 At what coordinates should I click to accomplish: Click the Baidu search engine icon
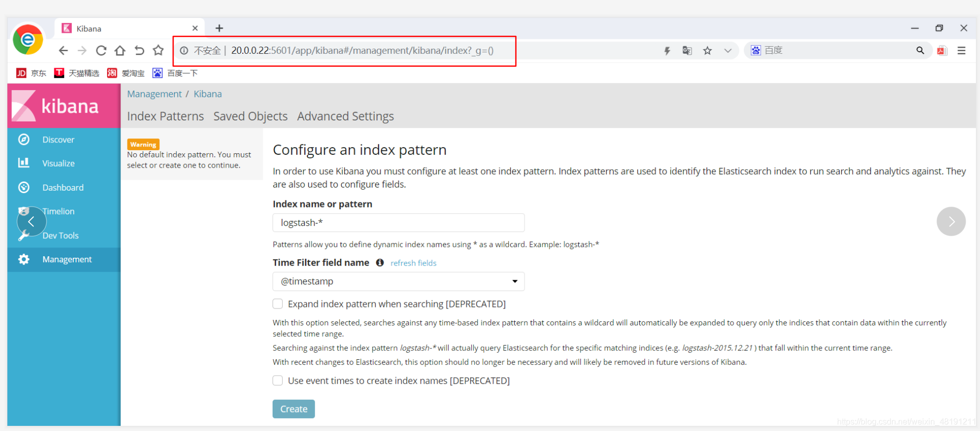(756, 50)
